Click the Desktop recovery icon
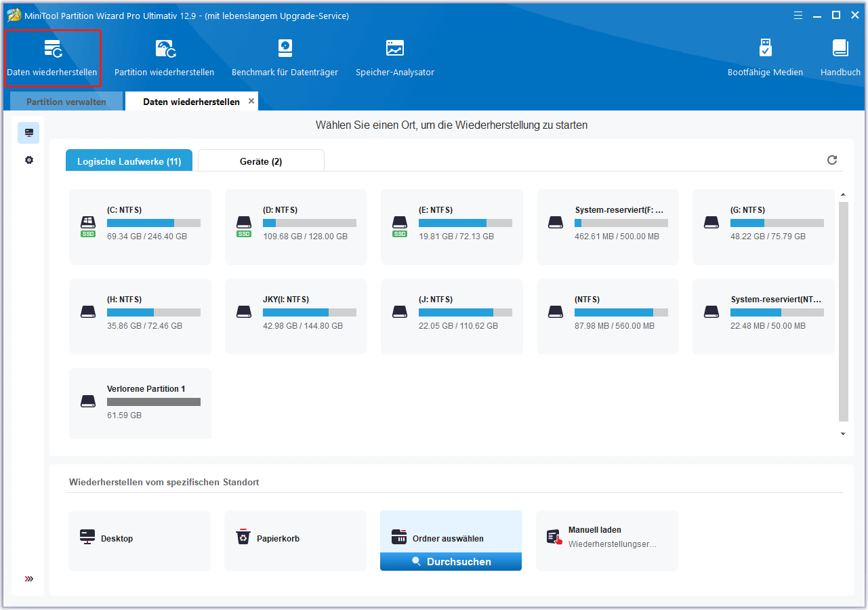The width and height of the screenshot is (868, 610). [x=87, y=537]
